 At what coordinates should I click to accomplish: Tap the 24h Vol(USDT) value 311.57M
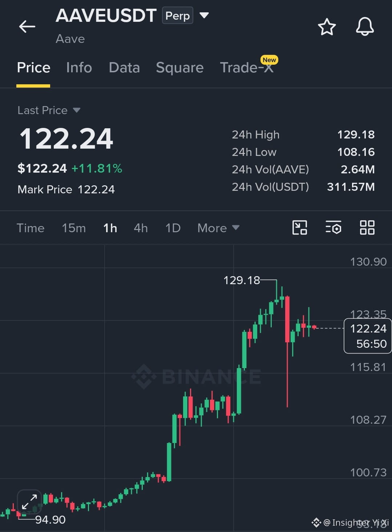(351, 187)
